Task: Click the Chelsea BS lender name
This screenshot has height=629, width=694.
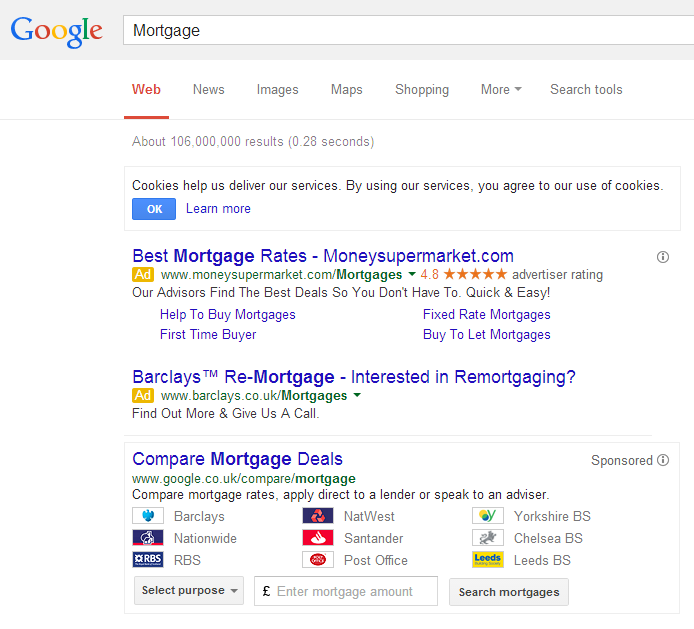Action: 548,538
